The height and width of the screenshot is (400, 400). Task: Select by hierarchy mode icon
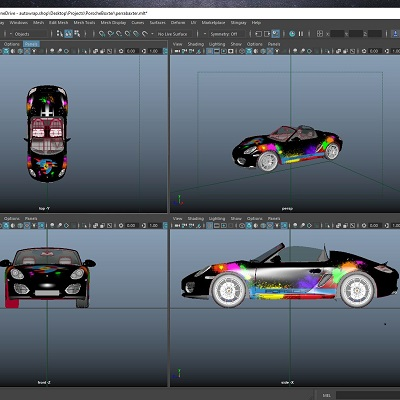(59, 34)
